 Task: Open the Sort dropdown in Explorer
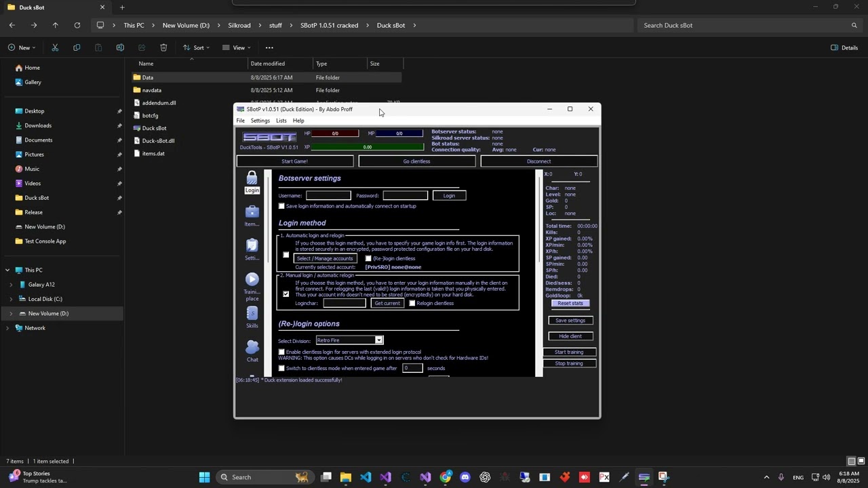196,47
